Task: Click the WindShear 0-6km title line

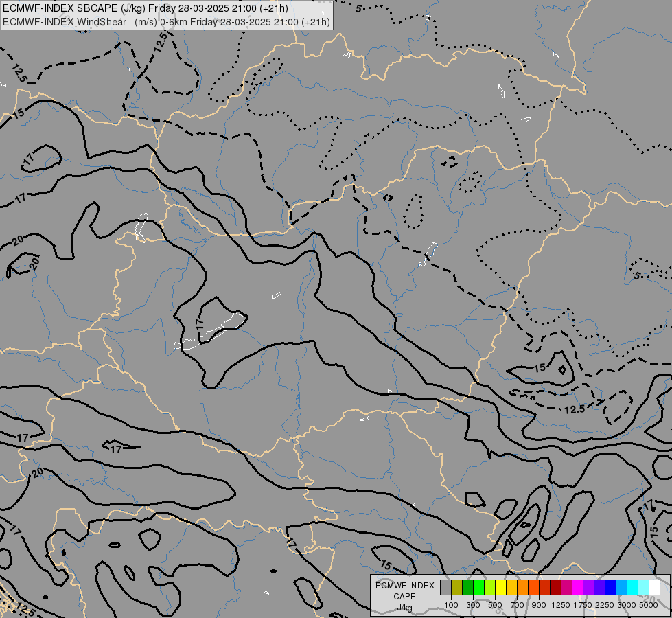Action: click(166, 21)
